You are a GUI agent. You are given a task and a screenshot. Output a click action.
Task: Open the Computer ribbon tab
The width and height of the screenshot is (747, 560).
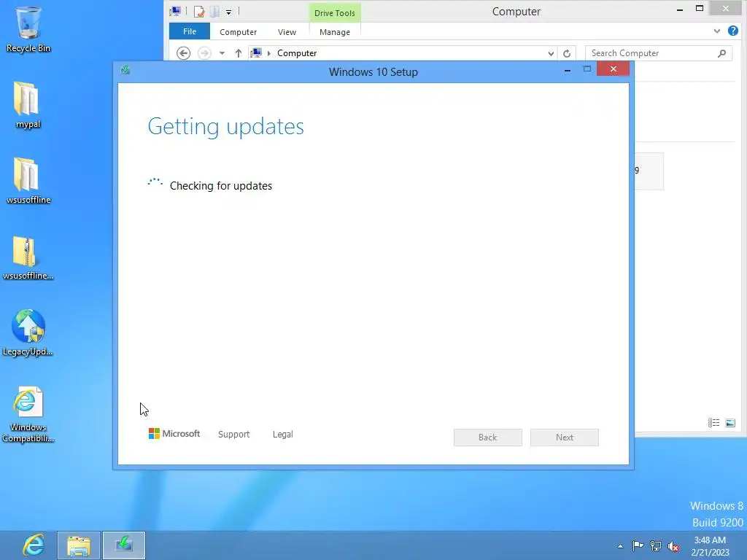click(x=239, y=32)
